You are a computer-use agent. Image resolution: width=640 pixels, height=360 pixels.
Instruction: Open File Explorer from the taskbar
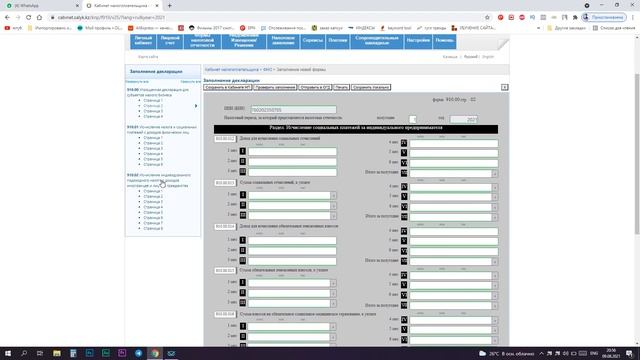point(57,353)
